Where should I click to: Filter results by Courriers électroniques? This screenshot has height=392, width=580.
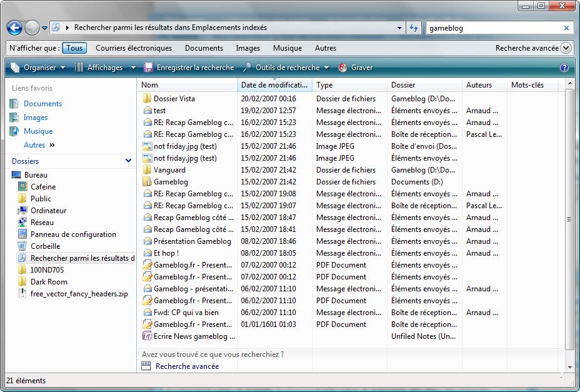click(134, 48)
